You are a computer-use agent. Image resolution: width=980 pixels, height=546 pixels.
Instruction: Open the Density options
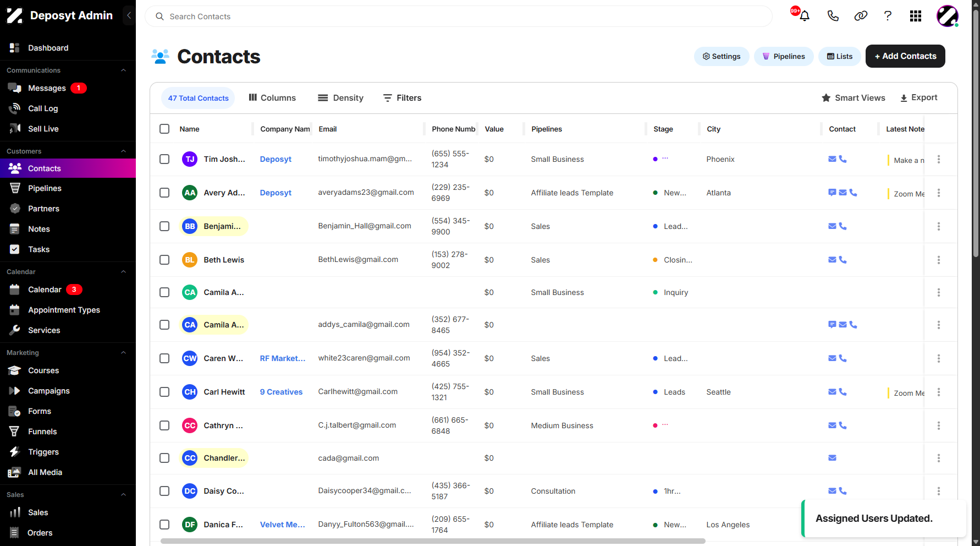(340, 98)
